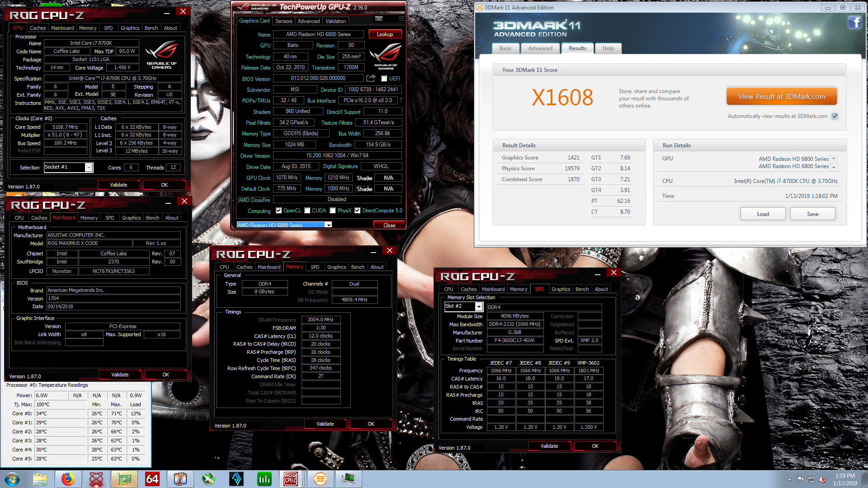Open the GPU-Z graphics card taskbar icon
The width and height of the screenshot is (868, 488).
[124, 479]
